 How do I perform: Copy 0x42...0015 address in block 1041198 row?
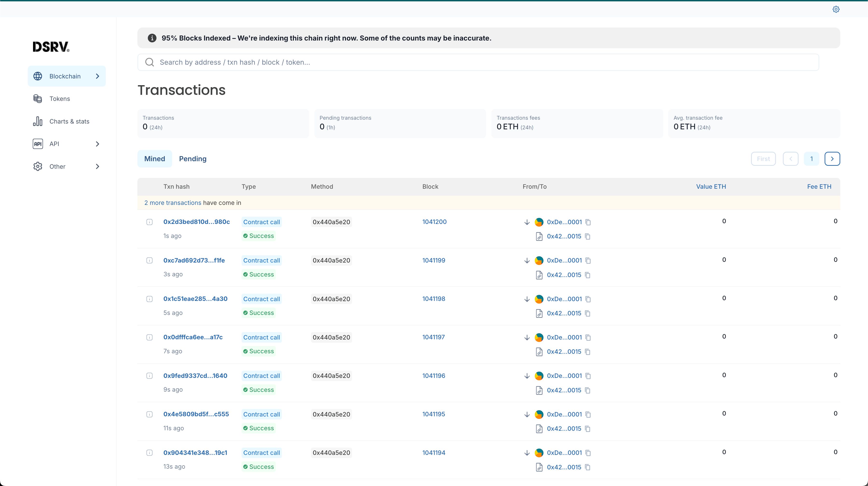588,313
